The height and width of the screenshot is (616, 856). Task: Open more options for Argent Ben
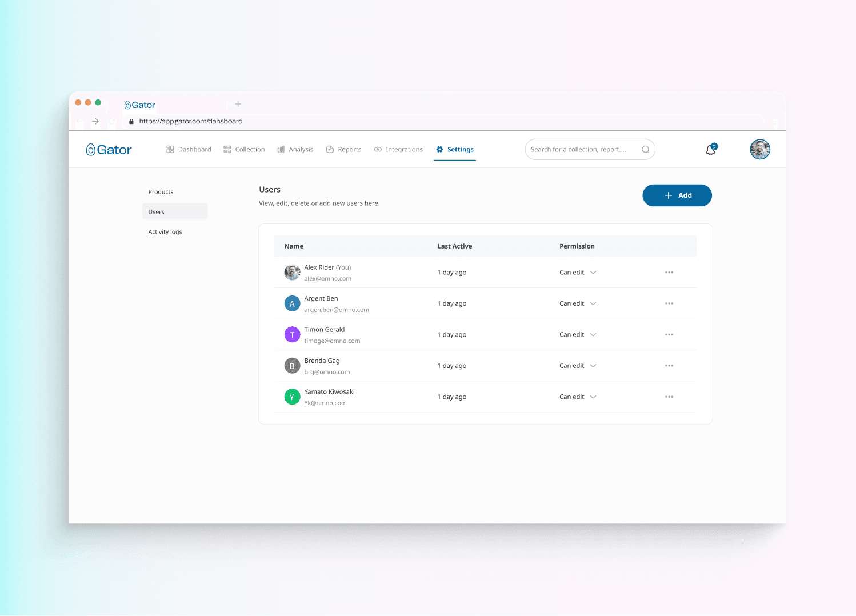[x=669, y=303]
